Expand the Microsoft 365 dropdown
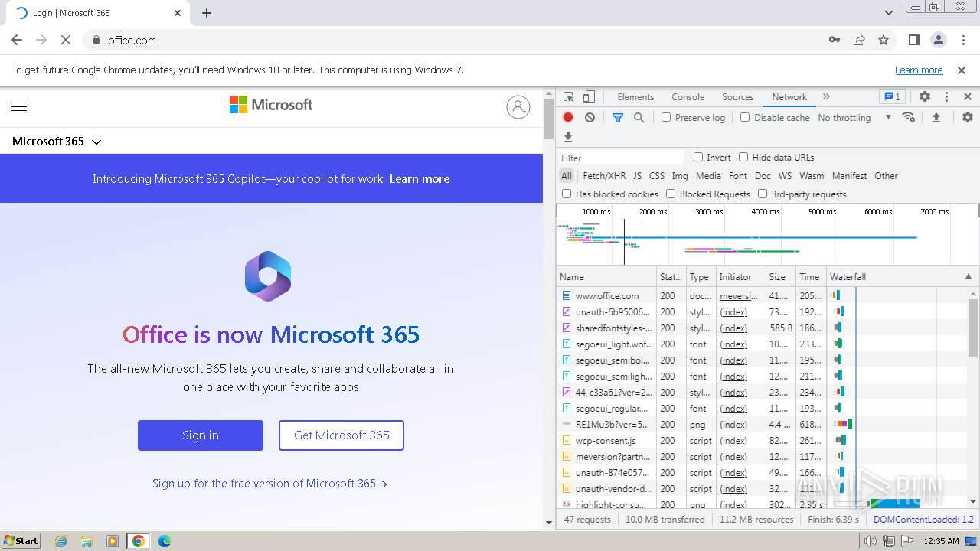980x551 pixels. [57, 142]
